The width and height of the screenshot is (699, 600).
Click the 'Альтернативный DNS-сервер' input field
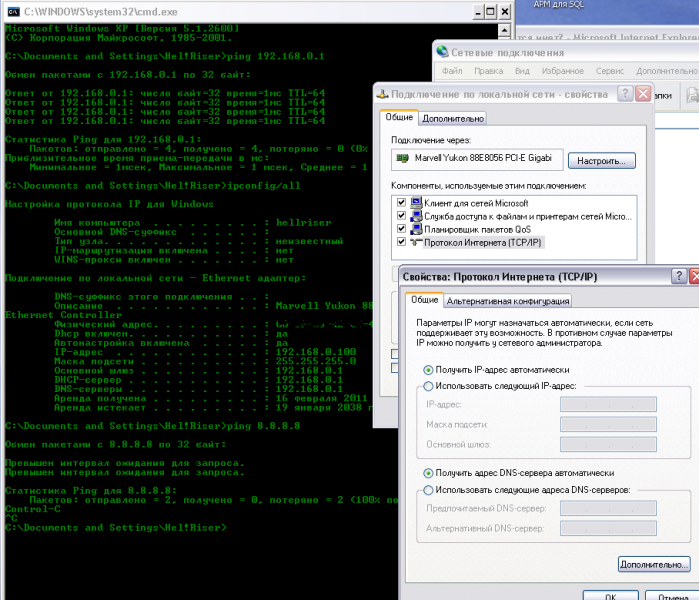pyautogui.click(x=608, y=528)
